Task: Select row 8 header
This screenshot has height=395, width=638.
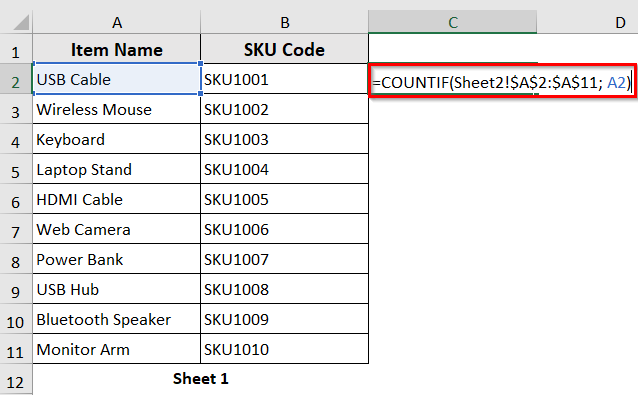Action: tap(15, 259)
